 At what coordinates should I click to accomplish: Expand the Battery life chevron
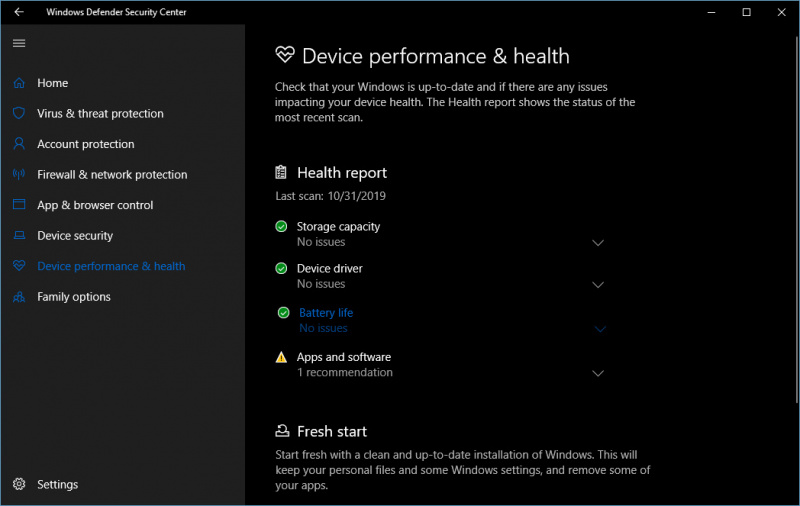601,329
